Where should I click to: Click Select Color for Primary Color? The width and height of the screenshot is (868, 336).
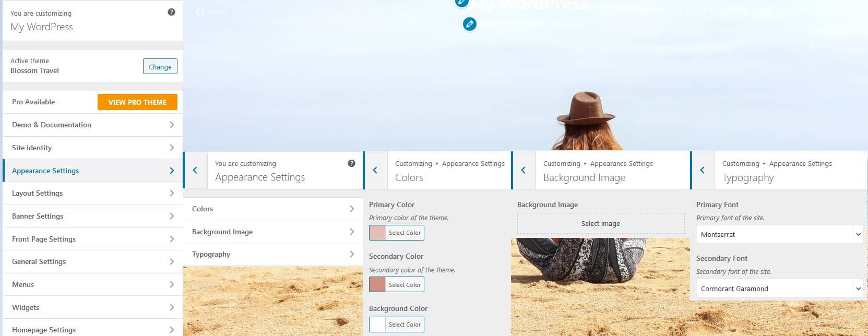tap(405, 233)
